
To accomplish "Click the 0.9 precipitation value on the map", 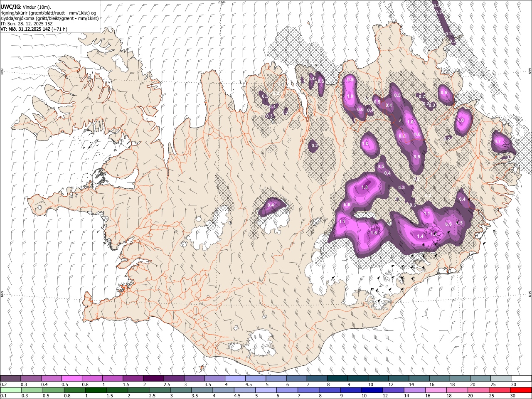I will coord(350,80).
